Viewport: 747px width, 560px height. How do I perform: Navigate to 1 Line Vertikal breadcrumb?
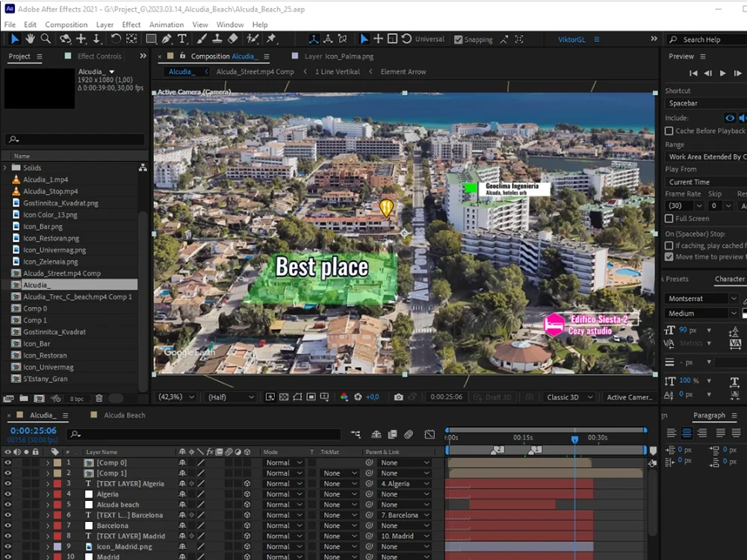point(338,72)
